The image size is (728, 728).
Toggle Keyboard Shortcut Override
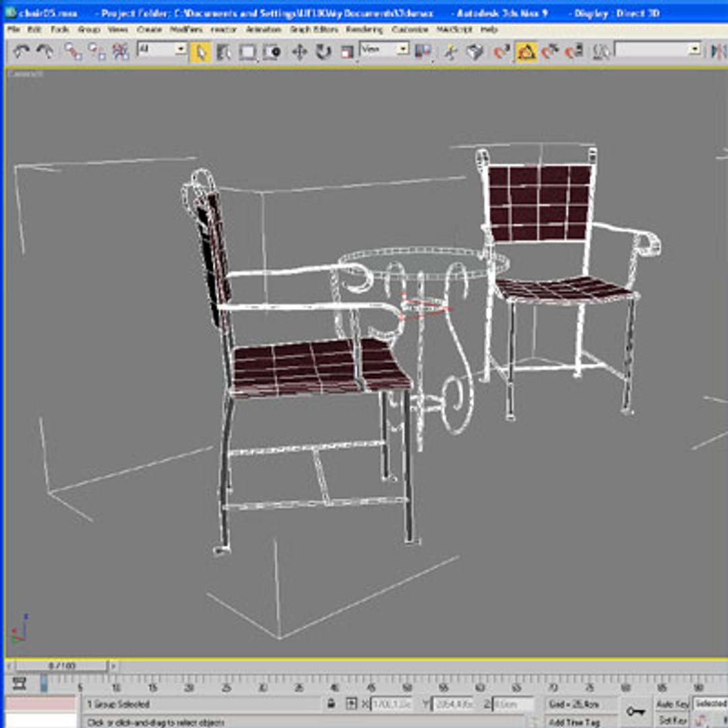pos(475,51)
